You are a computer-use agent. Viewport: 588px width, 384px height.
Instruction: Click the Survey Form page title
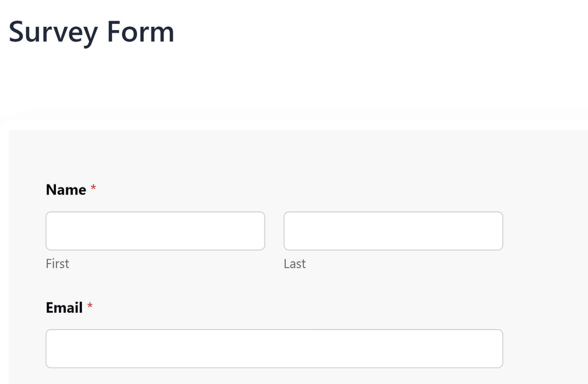91,33
